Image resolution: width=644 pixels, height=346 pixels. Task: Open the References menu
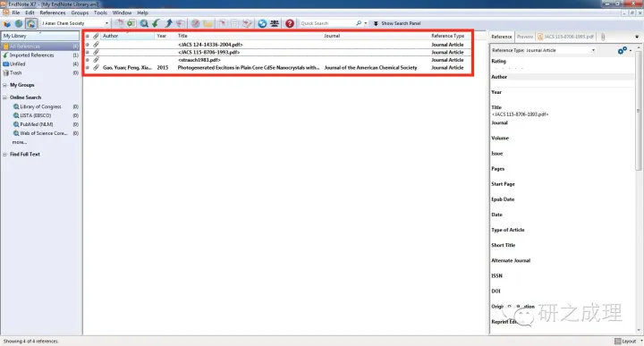coord(53,13)
